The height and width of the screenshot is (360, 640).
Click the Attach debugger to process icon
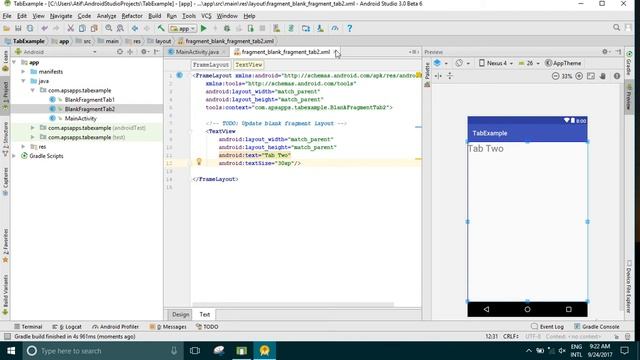pos(251,29)
